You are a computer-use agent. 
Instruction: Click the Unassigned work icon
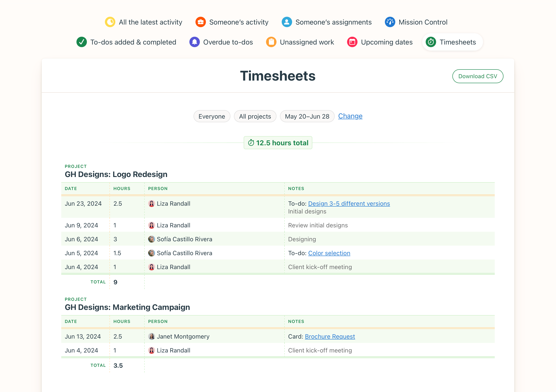click(271, 42)
